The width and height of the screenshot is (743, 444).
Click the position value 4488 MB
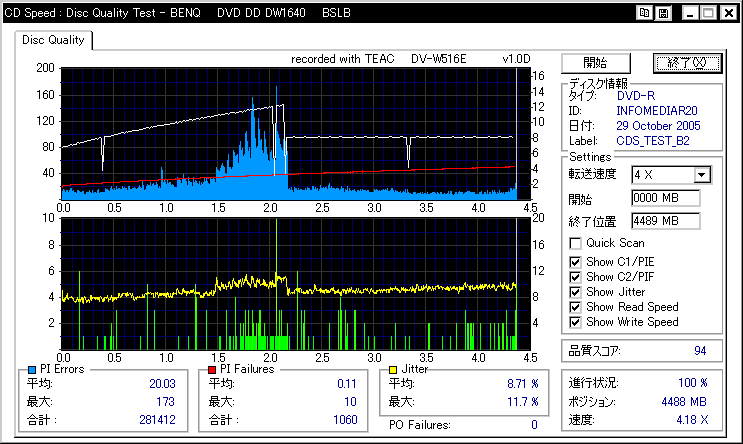click(x=684, y=402)
